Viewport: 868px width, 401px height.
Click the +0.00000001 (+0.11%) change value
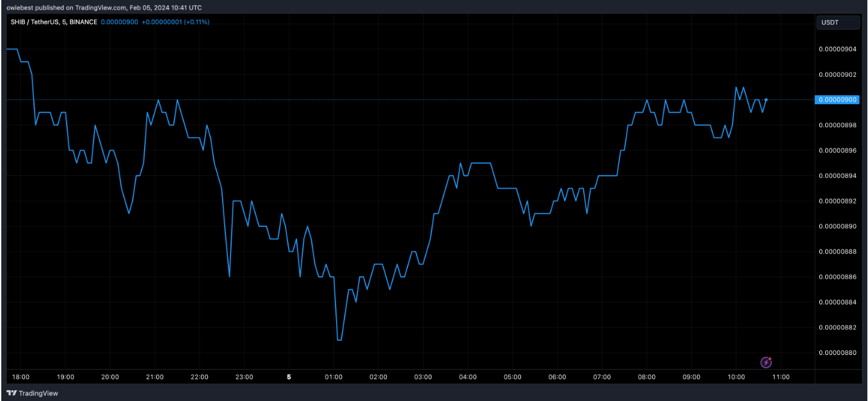[175, 22]
